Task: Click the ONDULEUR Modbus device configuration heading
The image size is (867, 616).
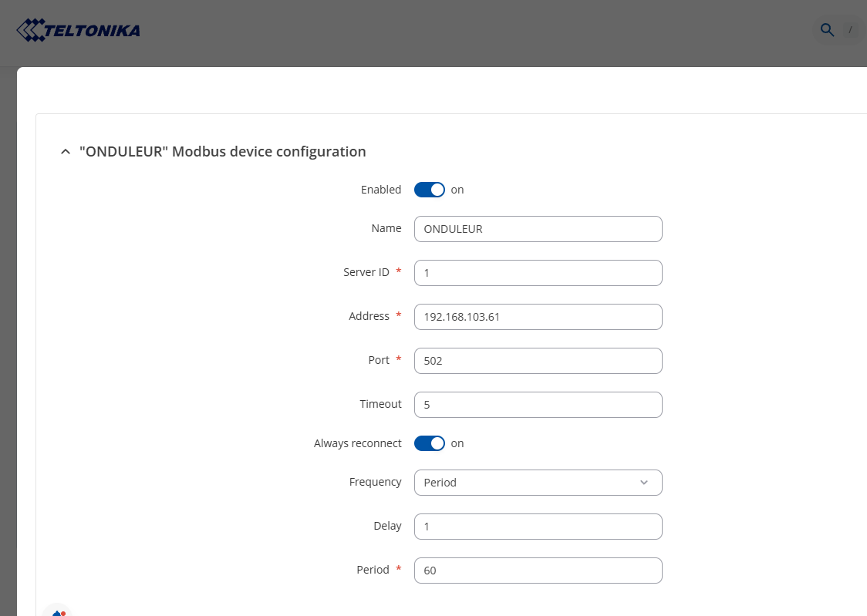Action: pyautogui.click(x=222, y=152)
